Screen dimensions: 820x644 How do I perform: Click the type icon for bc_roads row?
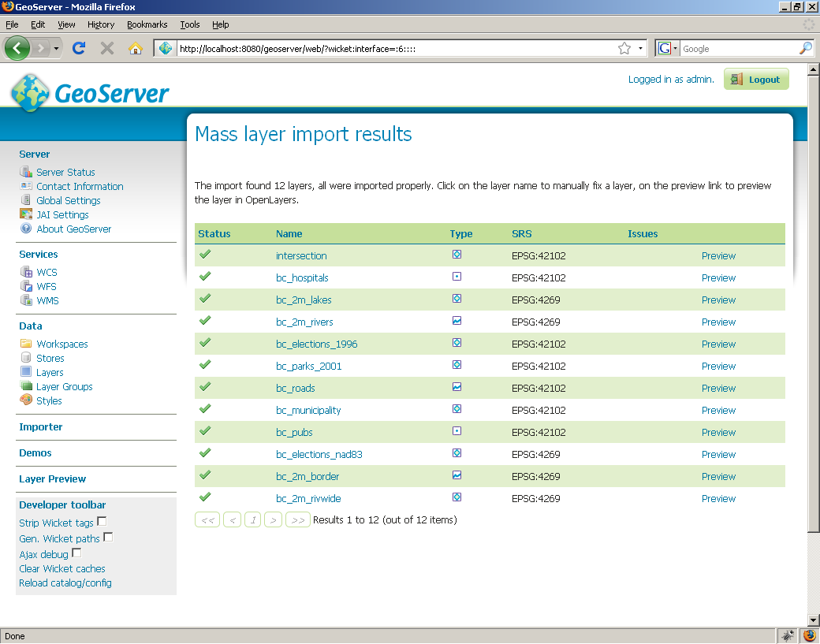[x=457, y=387]
